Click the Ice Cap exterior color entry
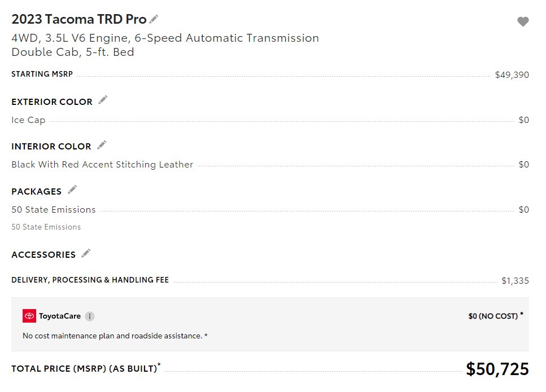This screenshot has width=546, height=392. [28, 120]
